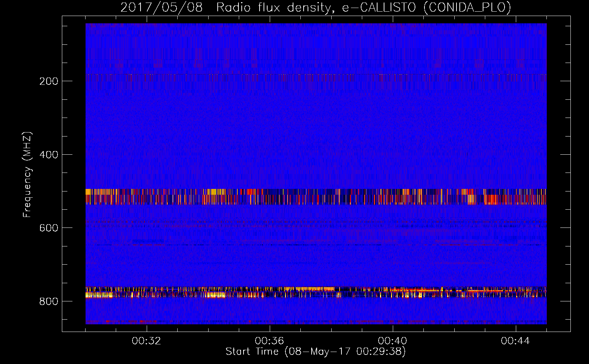Click the 00:36 time tick label
The width and height of the screenshot is (589, 364).
pyautogui.click(x=269, y=341)
